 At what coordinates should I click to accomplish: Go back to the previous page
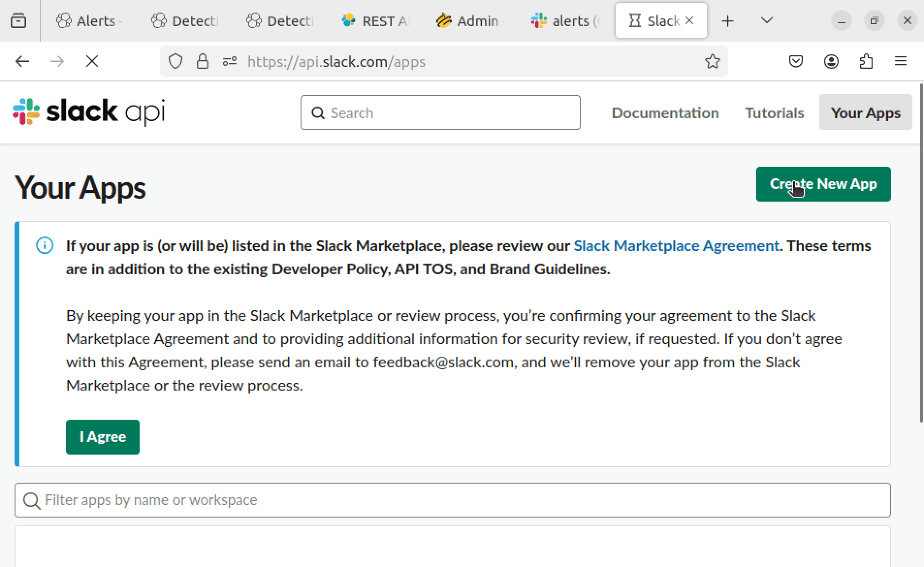pyautogui.click(x=22, y=61)
